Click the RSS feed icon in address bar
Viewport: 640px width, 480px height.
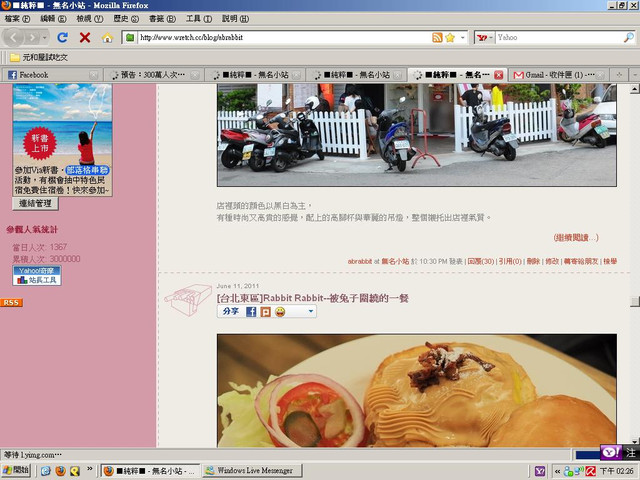(437, 38)
